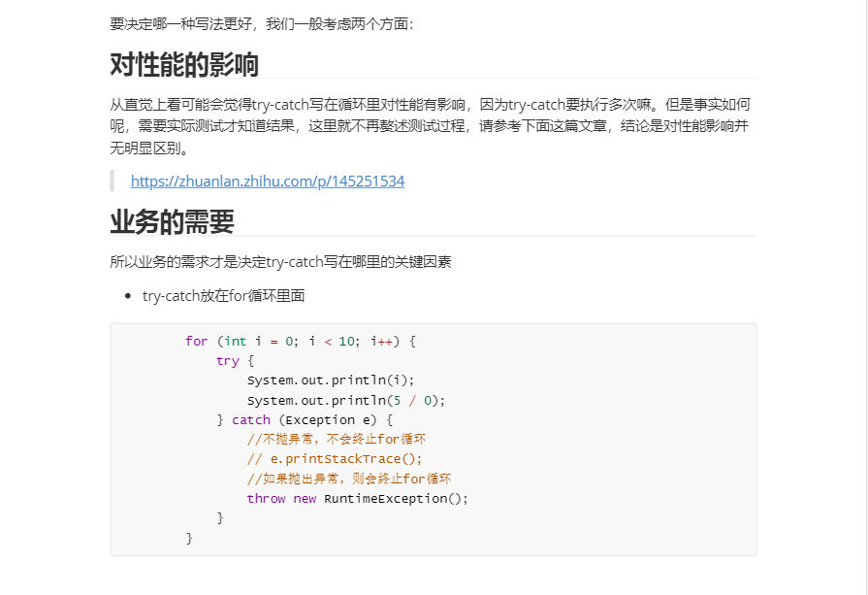Image resolution: width=868 pixels, height=595 pixels.
Task: Click the System.out.println(5 / 0) line
Action: (345, 400)
